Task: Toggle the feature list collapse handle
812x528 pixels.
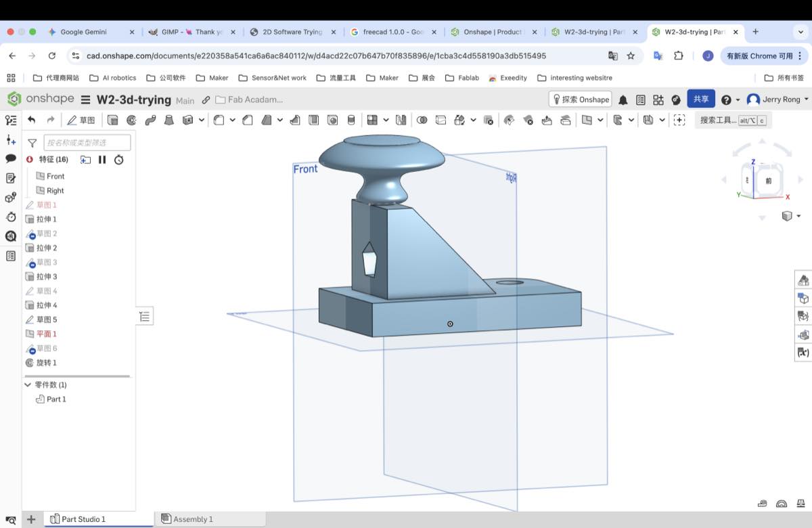Action: (145, 316)
